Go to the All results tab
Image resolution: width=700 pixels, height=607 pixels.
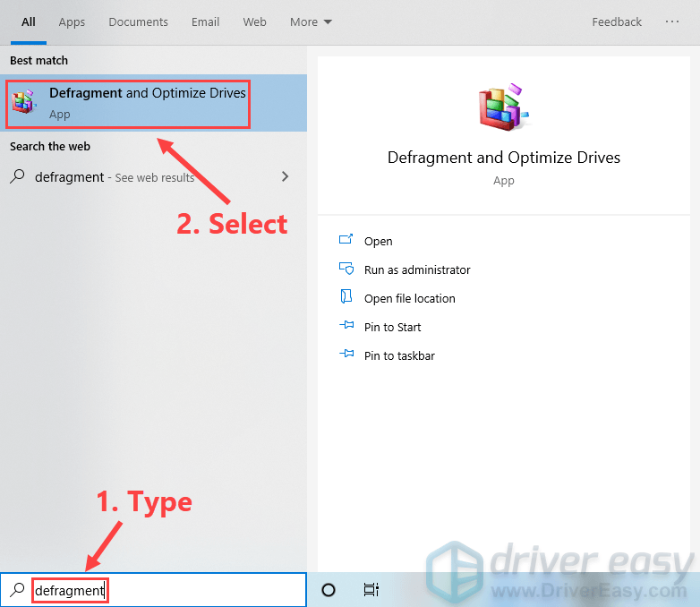click(29, 21)
